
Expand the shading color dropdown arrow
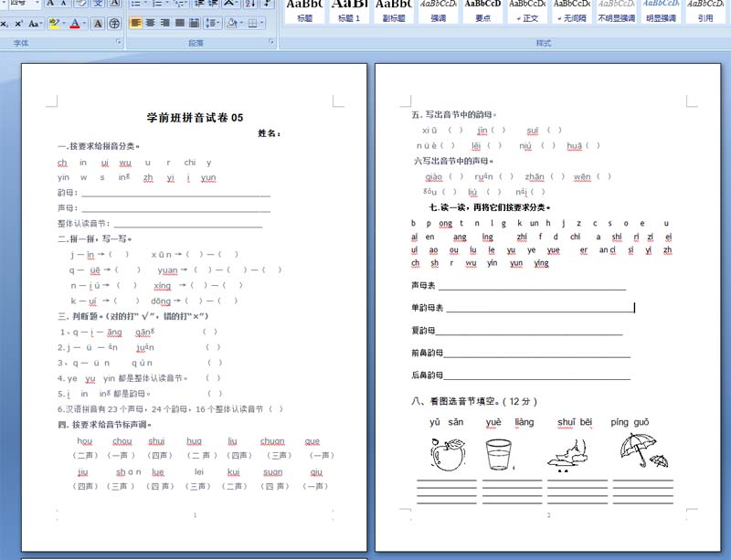(241, 23)
